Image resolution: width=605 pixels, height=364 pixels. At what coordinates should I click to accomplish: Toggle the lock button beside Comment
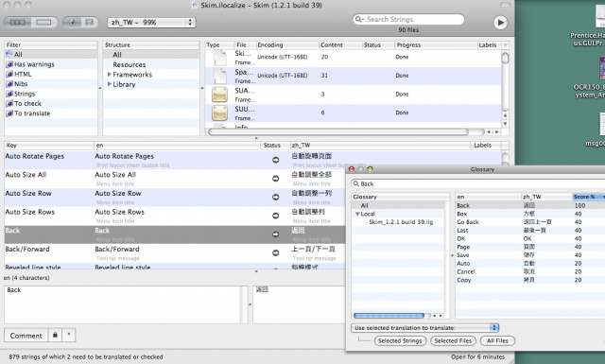[x=55, y=336]
